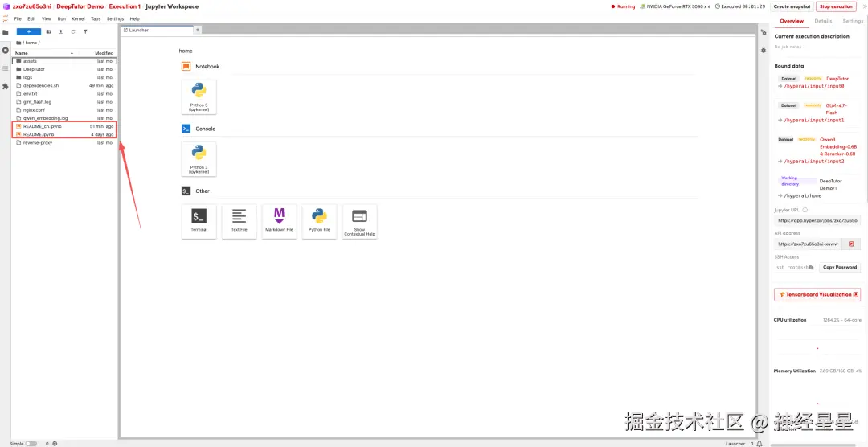This screenshot has height=447, width=868.
Task: Click the Copy Password button
Action: click(840, 267)
